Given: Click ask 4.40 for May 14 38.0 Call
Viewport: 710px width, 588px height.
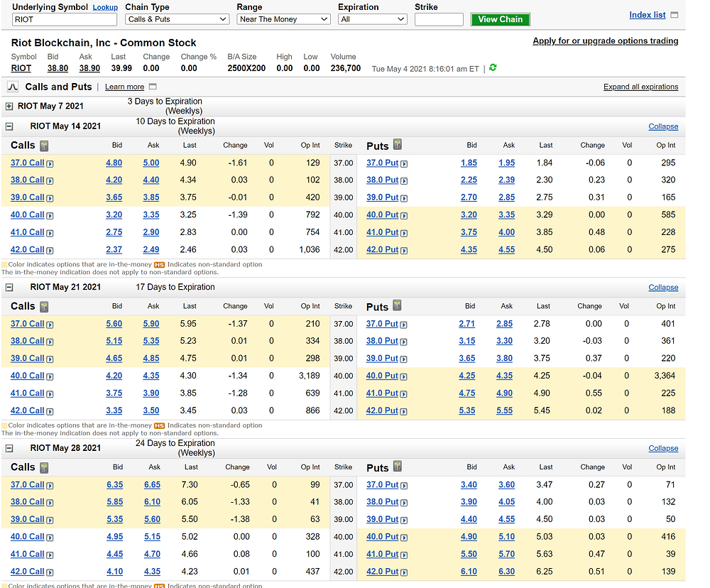Looking at the screenshot, I should pyautogui.click(x=151, y=180).
